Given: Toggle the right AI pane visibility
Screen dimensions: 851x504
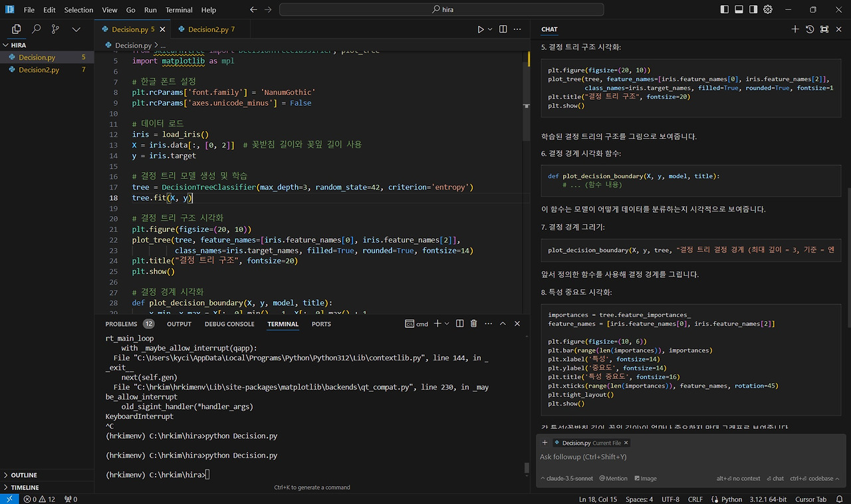Looking at the screenshot, I should 753,10.
